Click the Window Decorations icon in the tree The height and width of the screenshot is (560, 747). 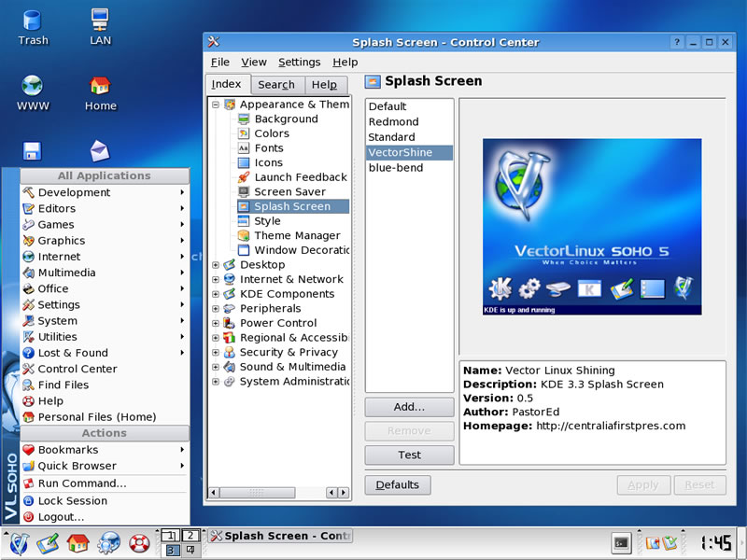[x=244, y=250]
